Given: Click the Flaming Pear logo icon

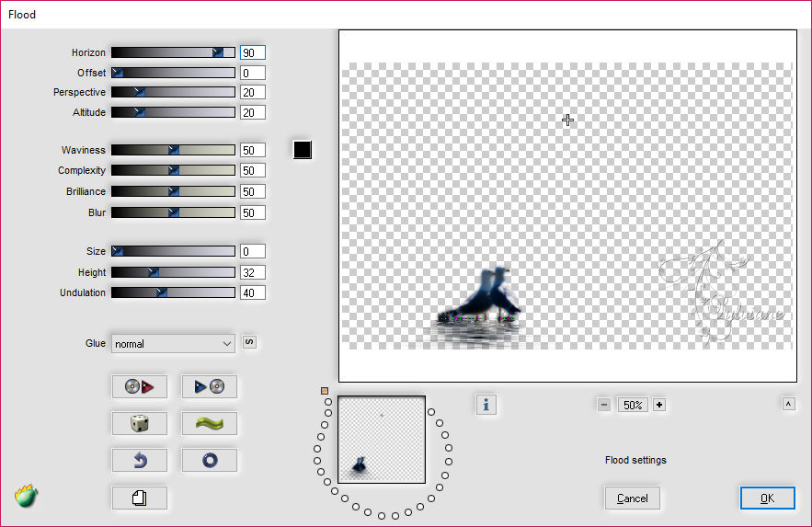Looking at the screenshot, I should [26, 496].
